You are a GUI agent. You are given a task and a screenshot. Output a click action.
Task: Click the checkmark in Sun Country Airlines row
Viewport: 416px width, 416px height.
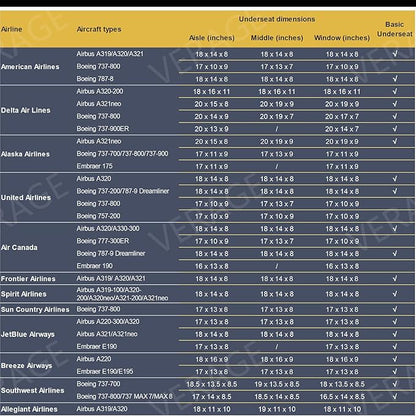tap(395, 309)
